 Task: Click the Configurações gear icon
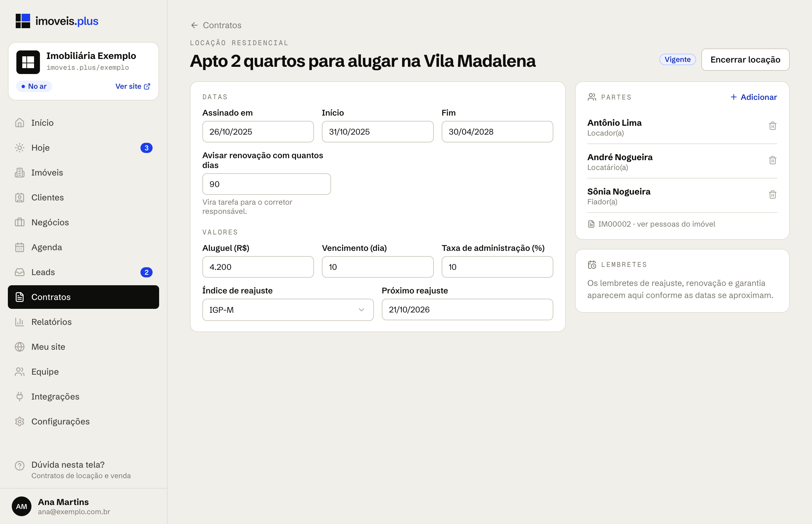20,421
